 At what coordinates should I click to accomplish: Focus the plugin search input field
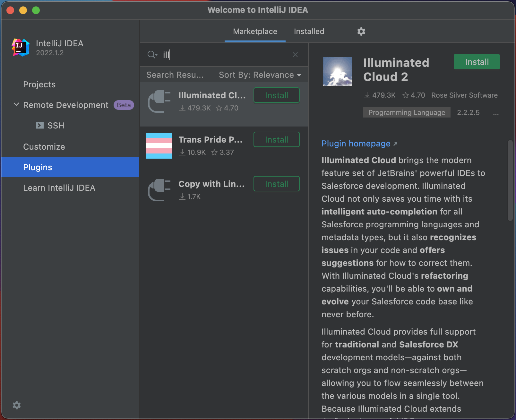click(225, 55)
